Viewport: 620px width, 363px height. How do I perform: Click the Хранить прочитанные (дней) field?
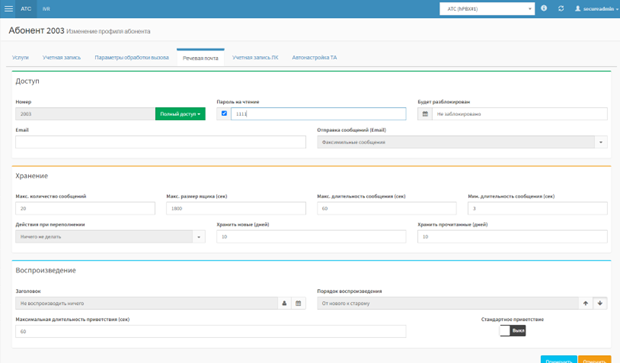click(512, 237)
